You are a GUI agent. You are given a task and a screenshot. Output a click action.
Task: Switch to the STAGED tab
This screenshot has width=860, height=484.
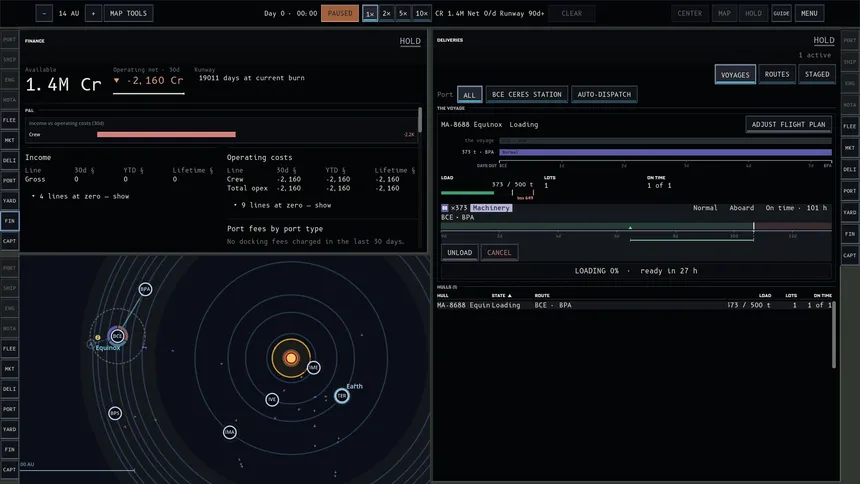pos(817,74)
